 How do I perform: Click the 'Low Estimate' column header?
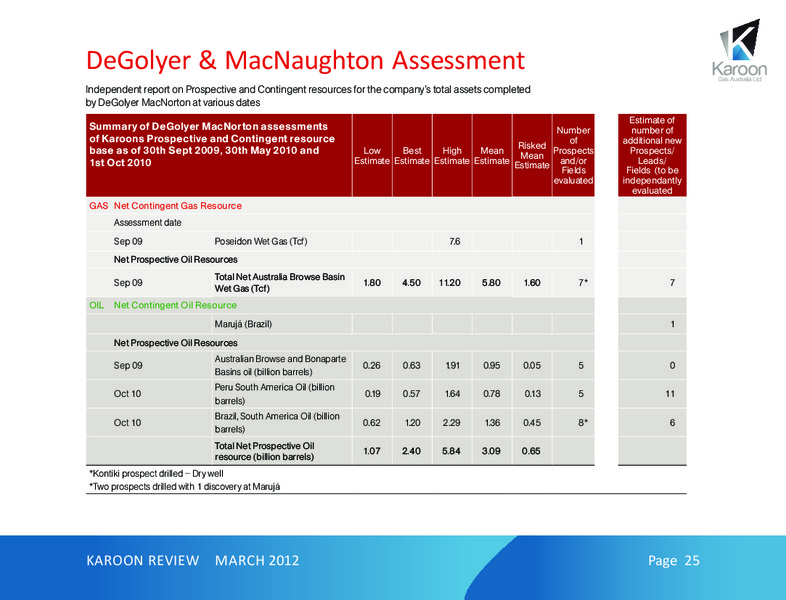[x=372, y=155]
